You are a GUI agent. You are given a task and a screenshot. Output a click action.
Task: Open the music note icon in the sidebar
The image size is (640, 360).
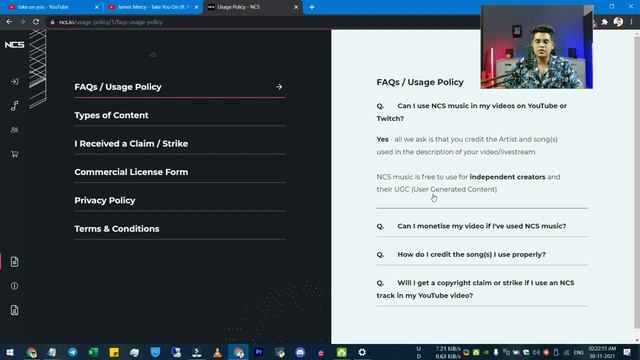14,106
